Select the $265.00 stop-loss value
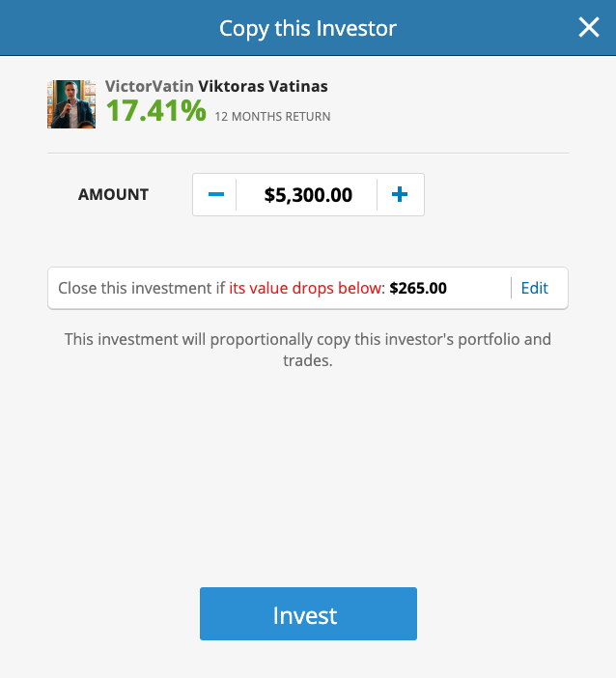616x678 pixels. tap(418, 288)
